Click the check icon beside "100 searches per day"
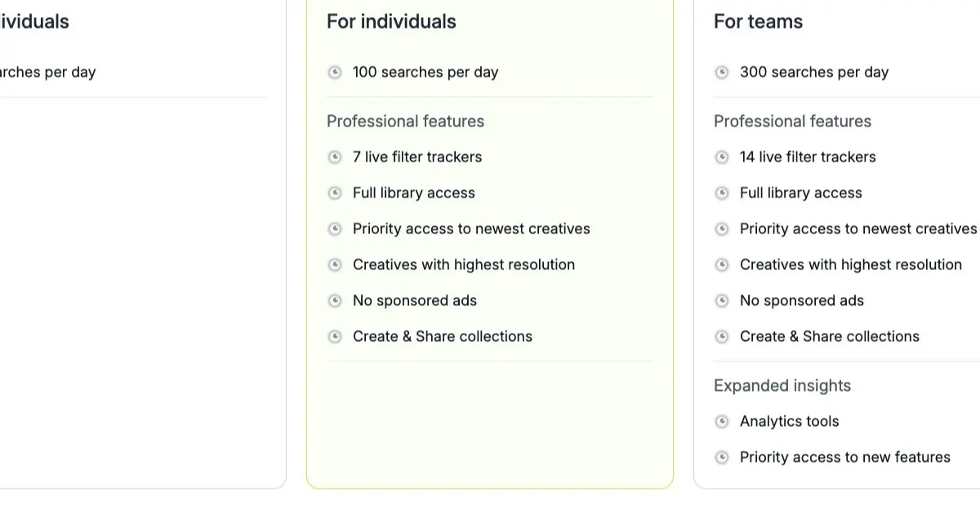This screenshot has width=980, height=514. [x=335, y=72]
